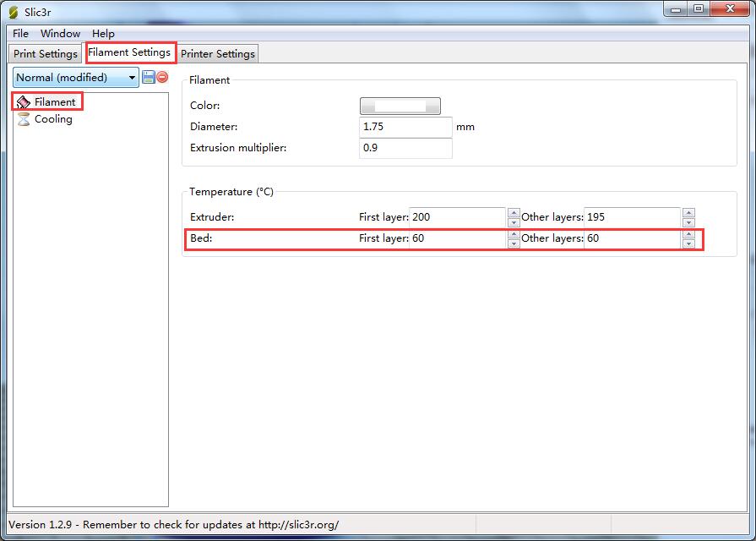This screenshot has width=756, height=541.
Task: Click the Extruder: label
Action: tap(212, 217)
